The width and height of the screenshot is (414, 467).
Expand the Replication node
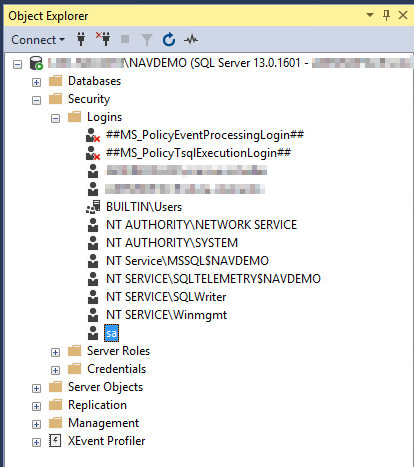(x=36, y=406)
